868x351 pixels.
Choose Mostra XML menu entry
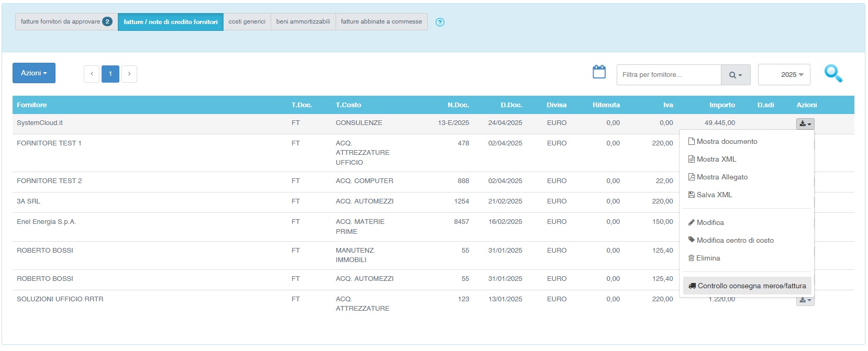[x=716, y=160]
